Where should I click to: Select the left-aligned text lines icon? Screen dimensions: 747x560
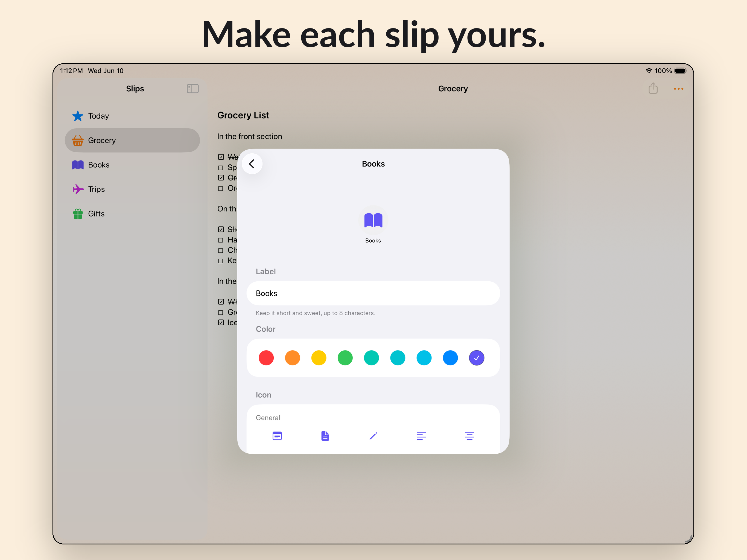(x=421, y=436)
